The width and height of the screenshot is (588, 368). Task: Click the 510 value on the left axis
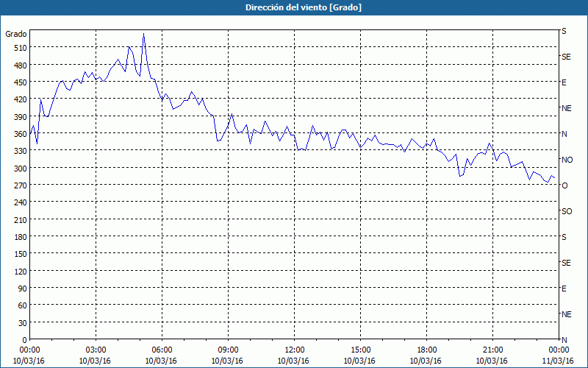(x=21, y=48)
